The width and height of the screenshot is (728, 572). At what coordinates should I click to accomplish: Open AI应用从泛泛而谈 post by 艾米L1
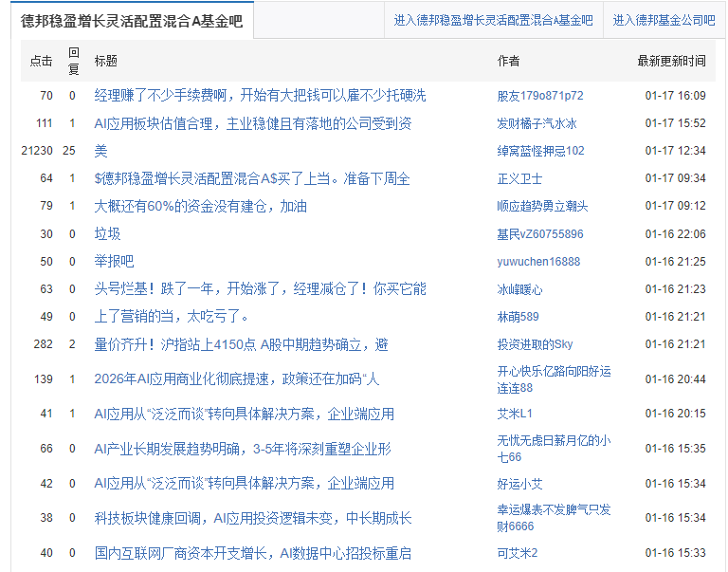[x=245, y=414]
